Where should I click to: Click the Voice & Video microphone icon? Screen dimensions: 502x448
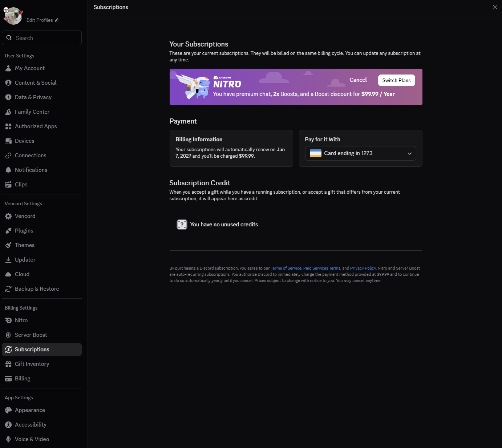pyautogui.click(x=8, y=439)
